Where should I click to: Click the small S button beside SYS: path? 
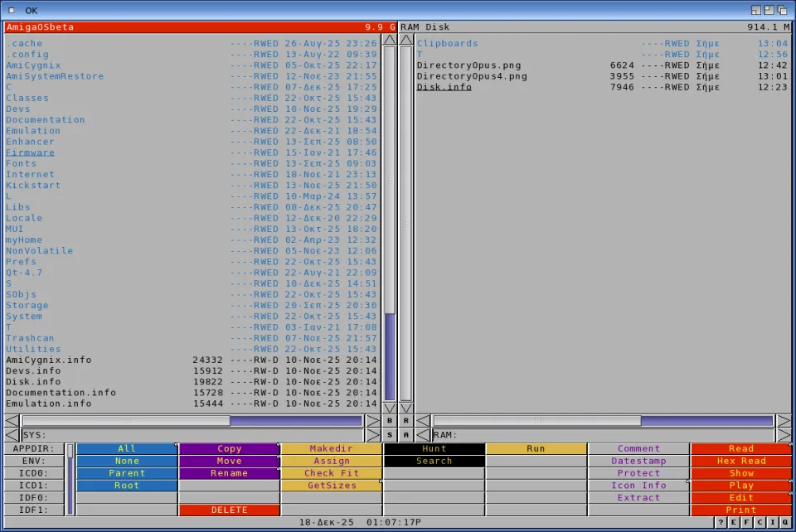(390, 435)
